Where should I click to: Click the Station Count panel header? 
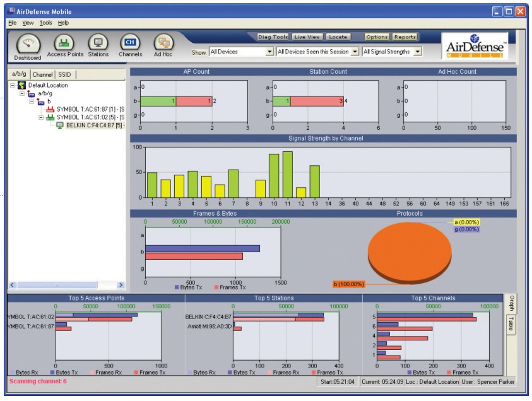(328, 71)
